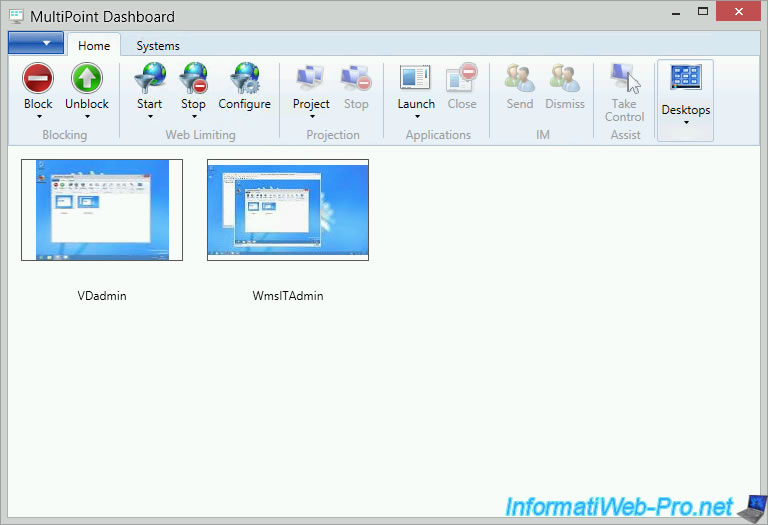
Task: Click the Send IM icon
Action: pos(520,79)
